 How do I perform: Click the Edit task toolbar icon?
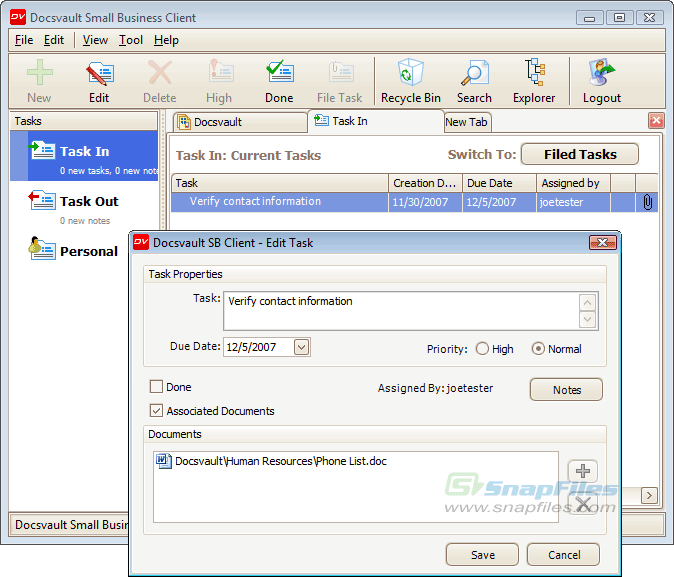(99, 81)
